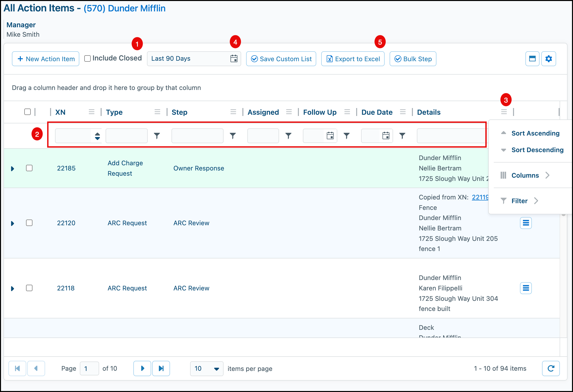Image resolution: width=573 pixels, height=392 pixels.
Task: Open the Last 90 Days date range picker
Action: [x=194, y=59]
